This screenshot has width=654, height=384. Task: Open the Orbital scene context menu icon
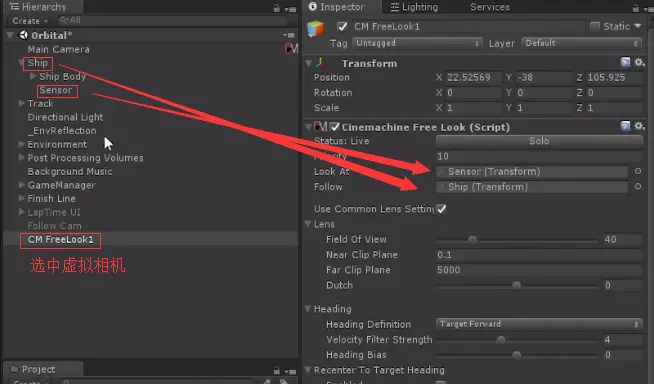coord(289,35)
